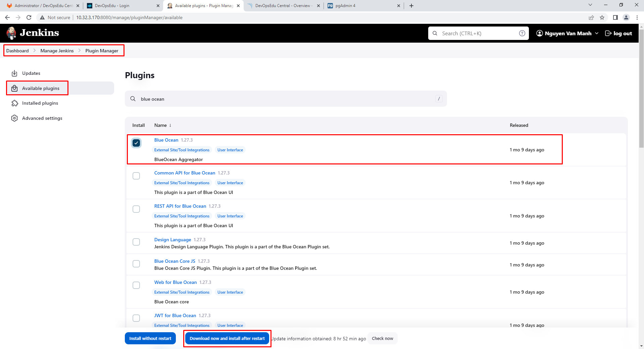Click External Site/Tool Integrations tag on Blue Ocean
644x349 pixels.
pos(182,150)
